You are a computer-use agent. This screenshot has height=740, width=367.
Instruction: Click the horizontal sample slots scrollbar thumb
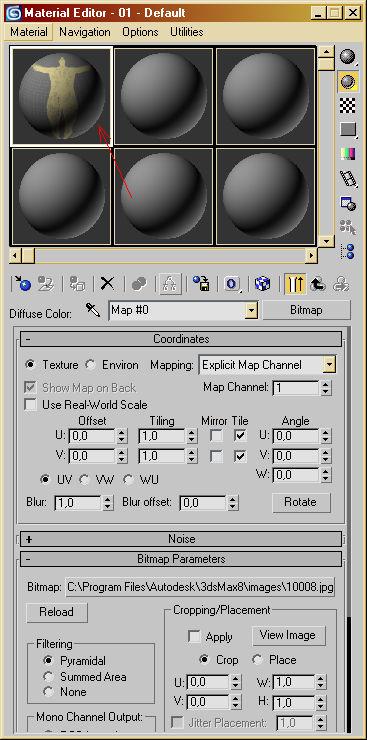pyautogui.click(x=28, y=256)
